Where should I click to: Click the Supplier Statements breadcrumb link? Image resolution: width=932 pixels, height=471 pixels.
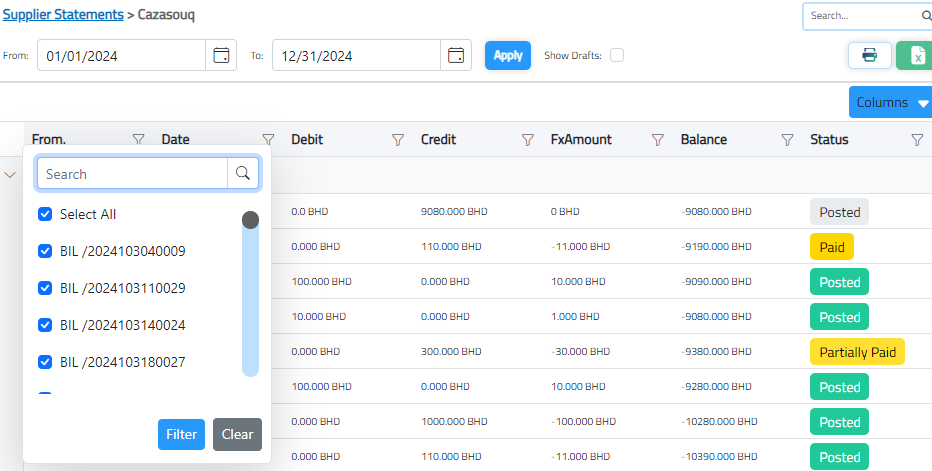pos(62,17)
